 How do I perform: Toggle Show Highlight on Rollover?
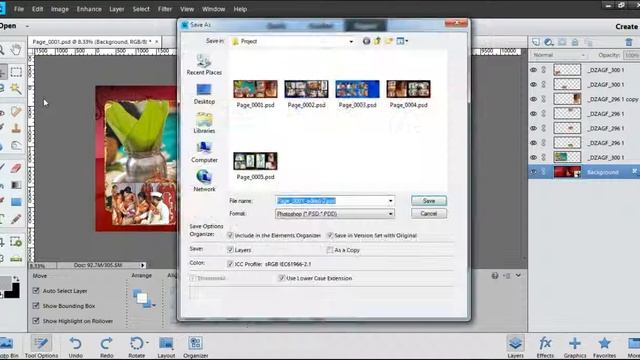coord(36,321)
